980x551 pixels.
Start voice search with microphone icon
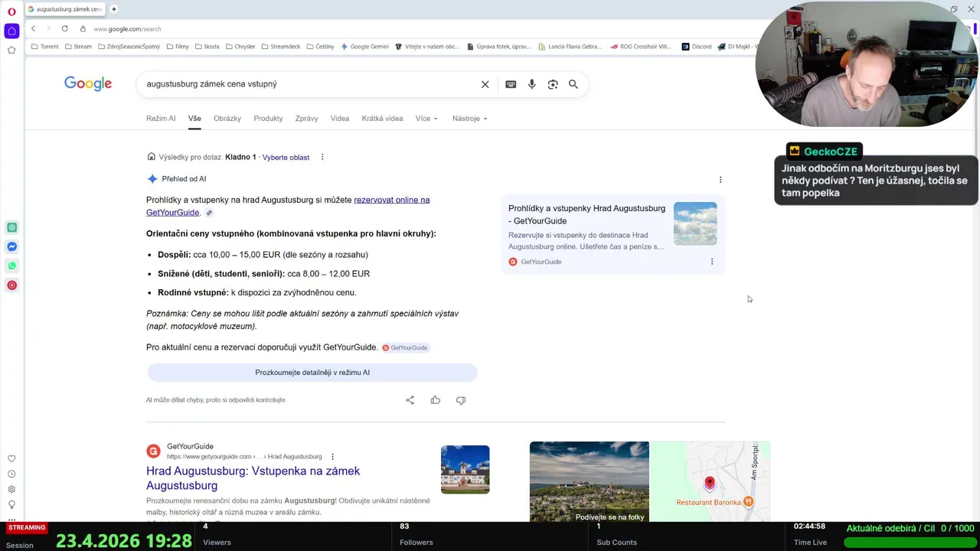tap(531, 84)
